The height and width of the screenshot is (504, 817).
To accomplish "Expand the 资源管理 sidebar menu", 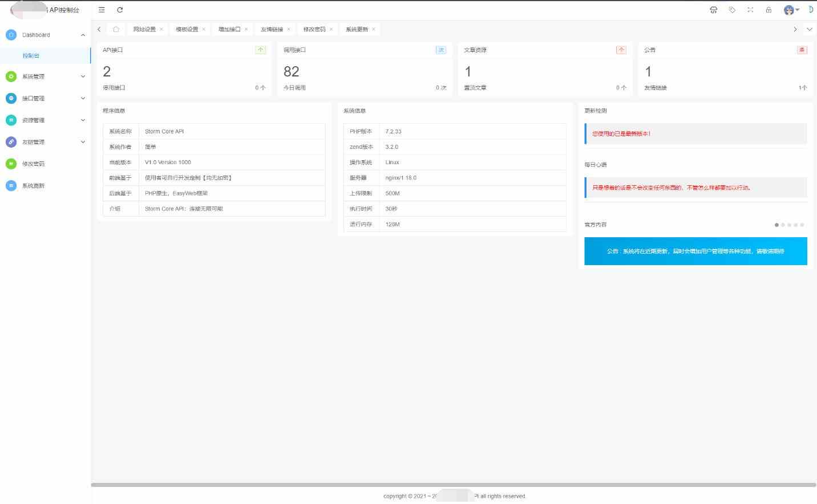I will [x=46, y=120].
